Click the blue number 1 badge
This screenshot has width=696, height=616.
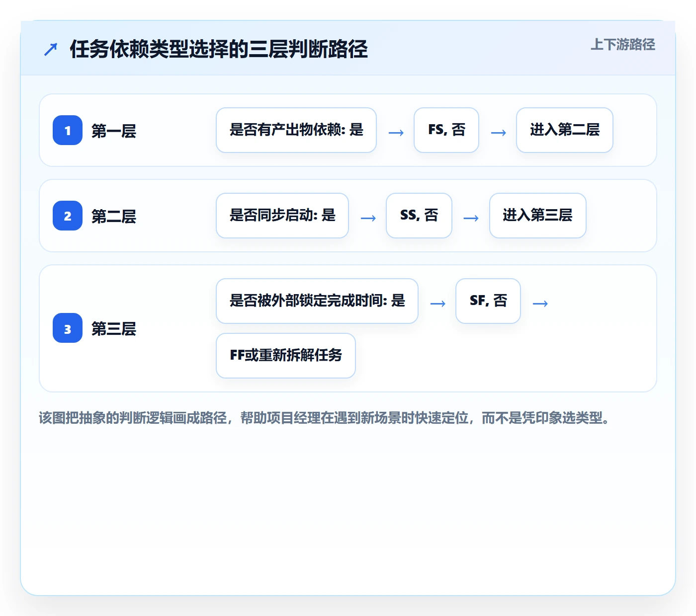point(68,130)
